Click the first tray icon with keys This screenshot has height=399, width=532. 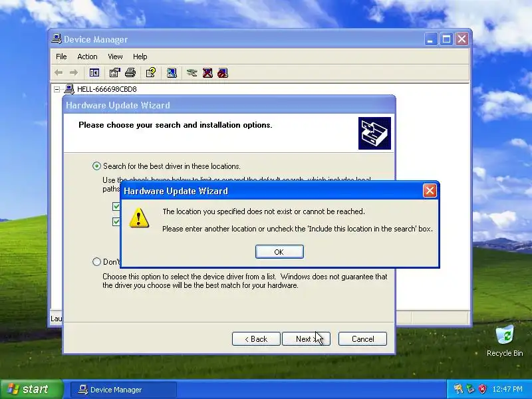coord(458,389)
